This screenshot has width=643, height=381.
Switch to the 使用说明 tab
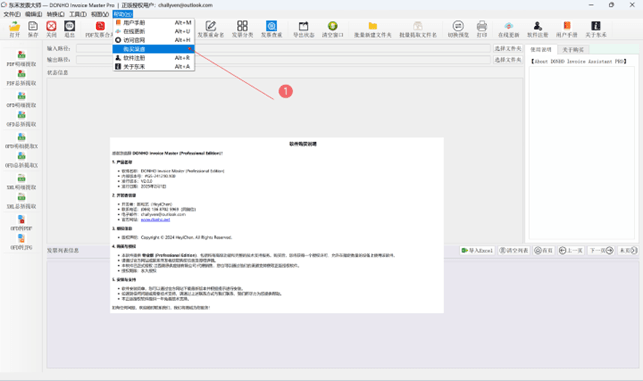point(541,50)
